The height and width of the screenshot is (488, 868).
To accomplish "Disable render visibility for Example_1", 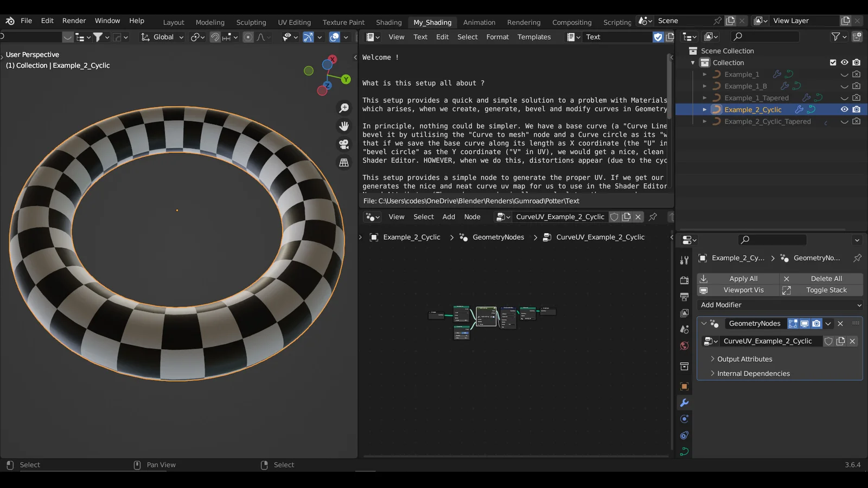I will point(856,74).
